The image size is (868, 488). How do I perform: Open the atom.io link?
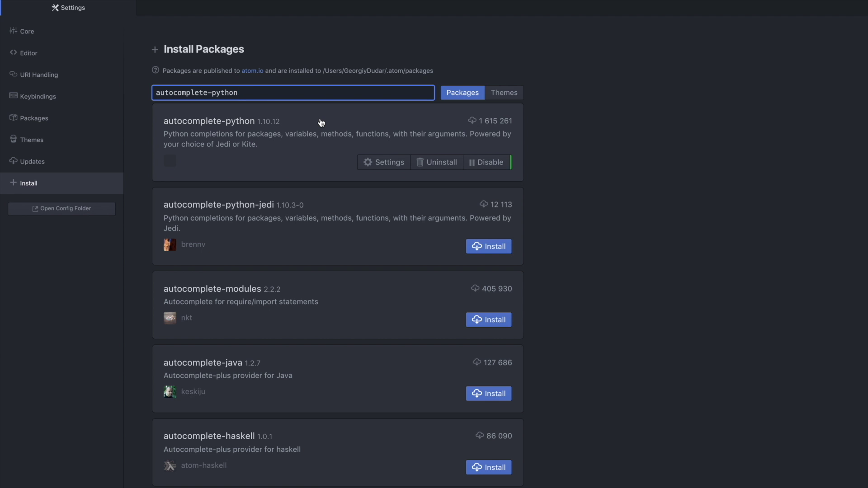pos(252,70)
